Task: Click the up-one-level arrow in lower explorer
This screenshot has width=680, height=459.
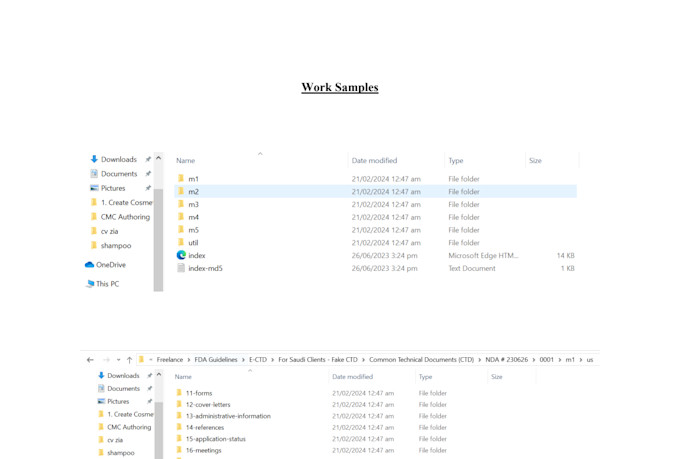Action: click(x=129, y=360)
